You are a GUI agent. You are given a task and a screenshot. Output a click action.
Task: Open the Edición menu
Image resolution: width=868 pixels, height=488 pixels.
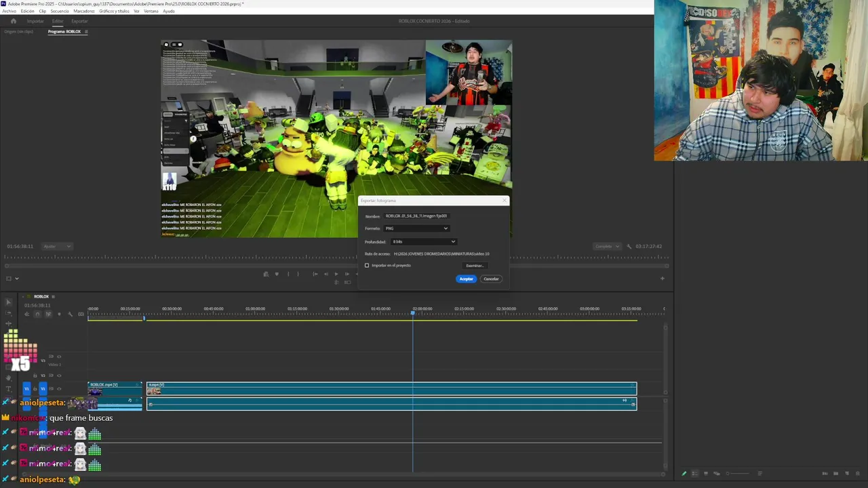tap(28, 11)
